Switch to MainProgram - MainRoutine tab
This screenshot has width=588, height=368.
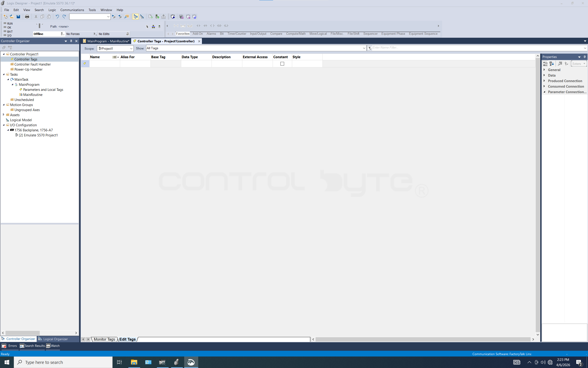tap(106, 41)
